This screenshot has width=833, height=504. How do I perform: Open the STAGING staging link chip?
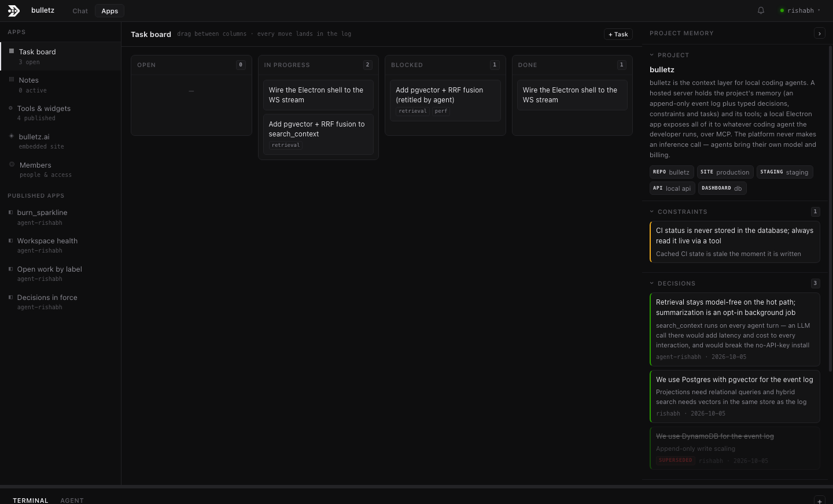[x=784, y=172]
